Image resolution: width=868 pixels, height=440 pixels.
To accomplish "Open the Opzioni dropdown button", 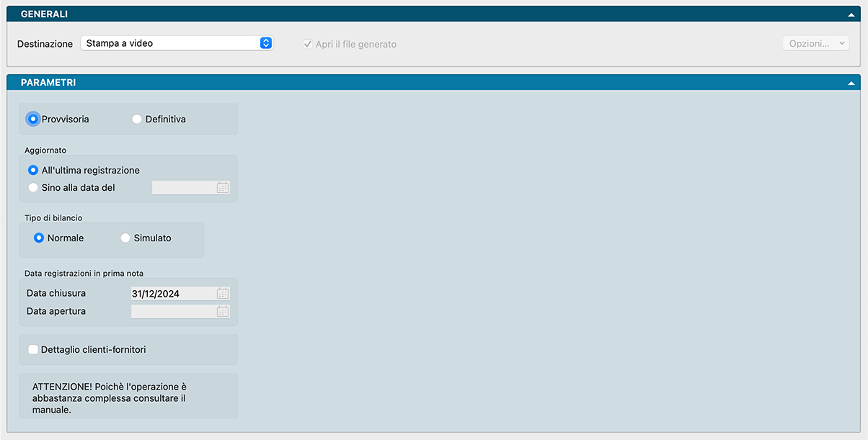I will point(816,44).
